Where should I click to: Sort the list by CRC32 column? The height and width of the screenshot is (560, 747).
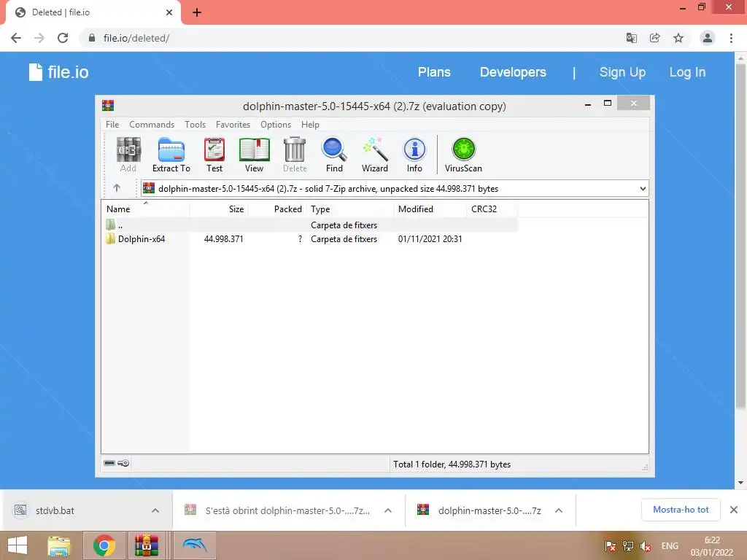click(492, 209)
